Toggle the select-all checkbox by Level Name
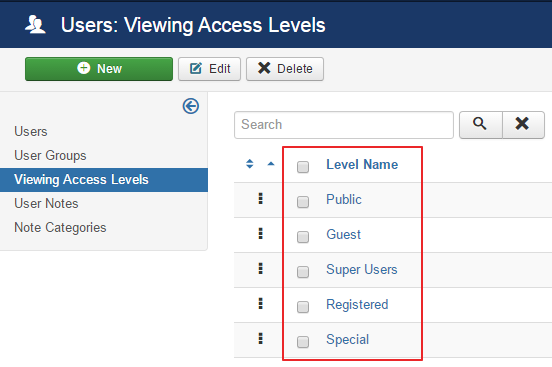 tap(303, 167)
